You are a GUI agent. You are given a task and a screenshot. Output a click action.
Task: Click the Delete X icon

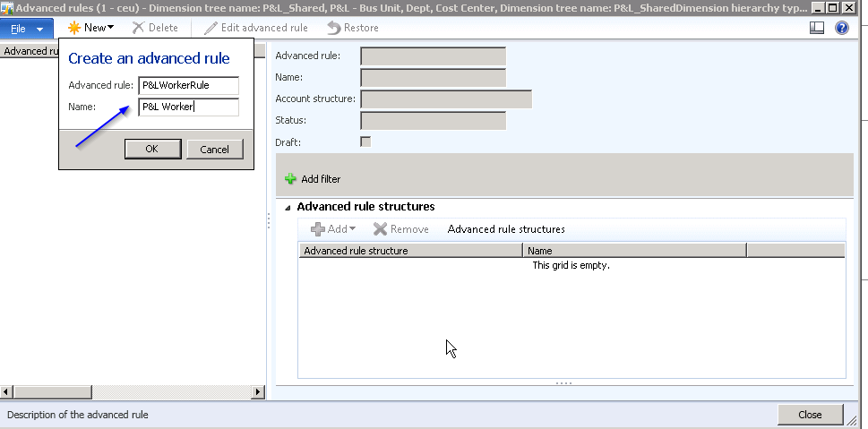[x=138, y=28]
